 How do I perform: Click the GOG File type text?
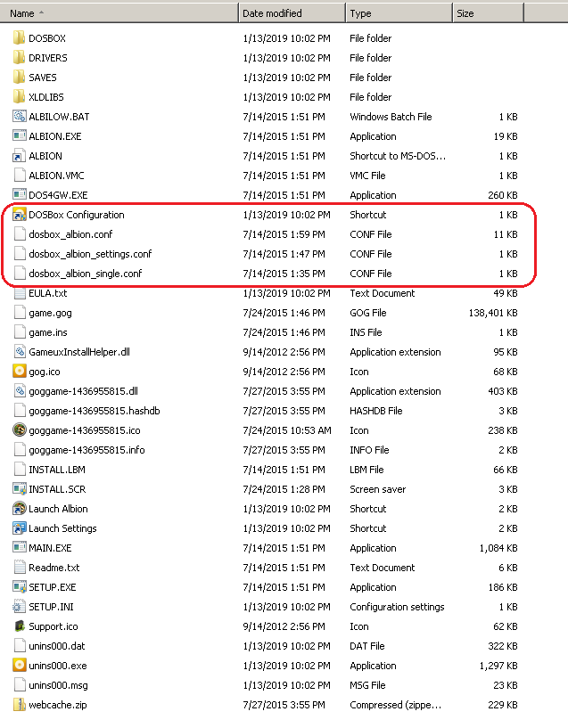pos(368,313)
